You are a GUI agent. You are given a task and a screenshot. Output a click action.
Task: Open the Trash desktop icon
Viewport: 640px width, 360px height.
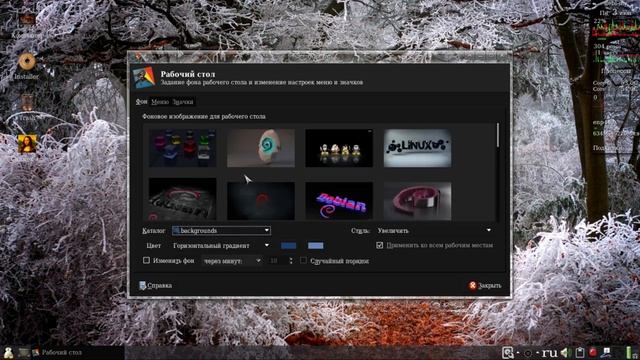click(x=27, y=102)
